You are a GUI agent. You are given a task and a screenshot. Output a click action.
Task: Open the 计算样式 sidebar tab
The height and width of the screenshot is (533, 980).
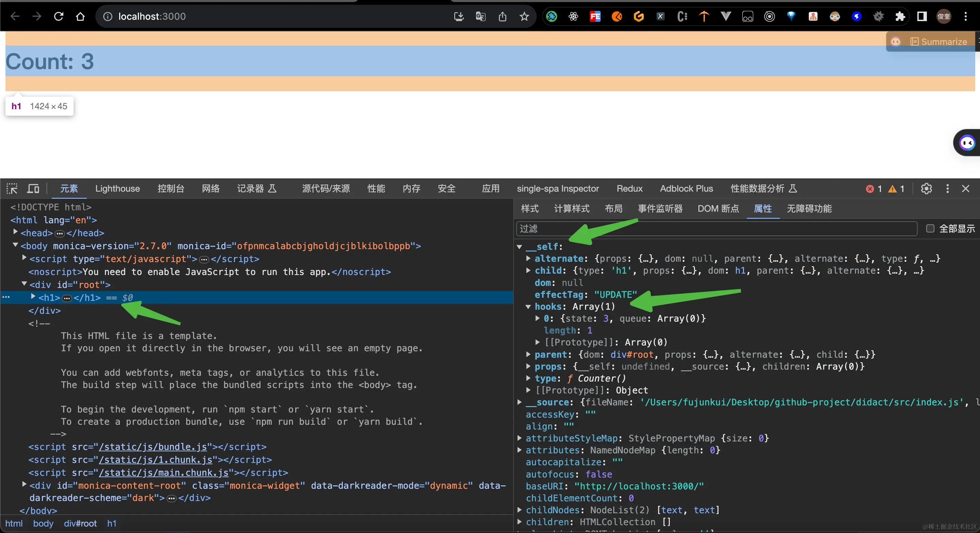coord(571,208)
